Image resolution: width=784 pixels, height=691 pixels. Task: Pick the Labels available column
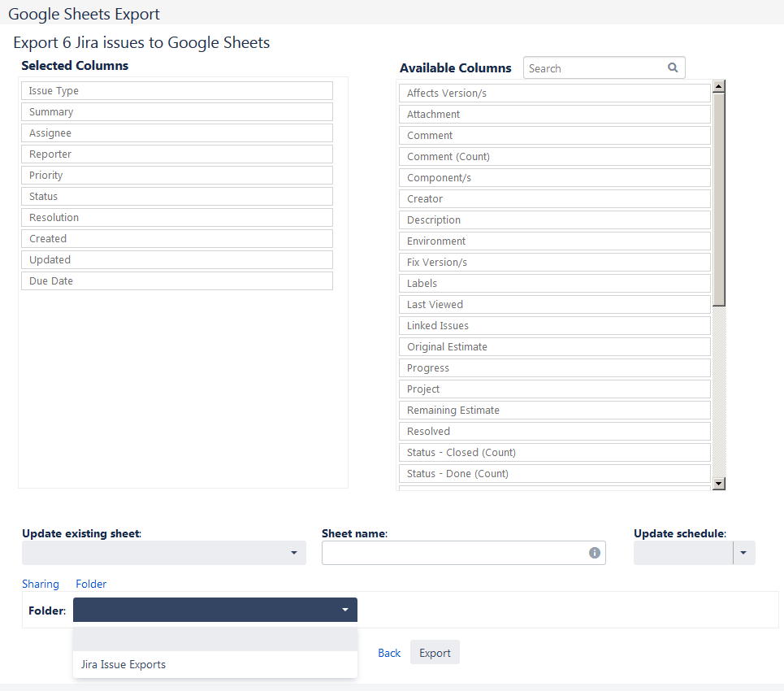555,284
